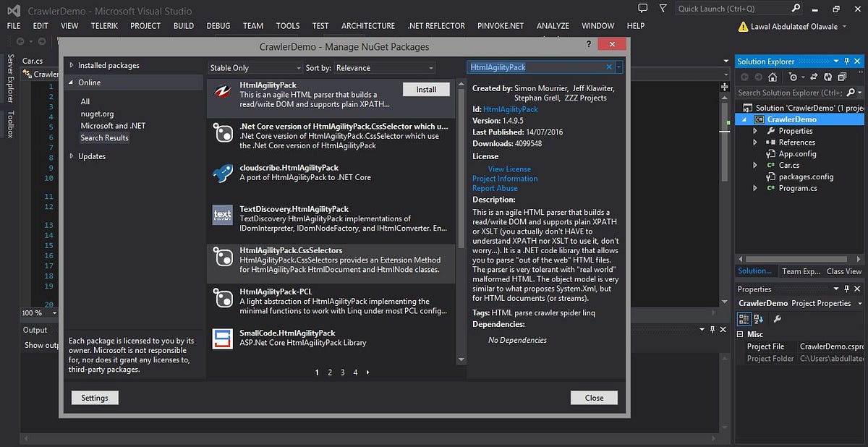Clear the NuGet search box with X
Screen dimensions: 868x447
point(609,67)
